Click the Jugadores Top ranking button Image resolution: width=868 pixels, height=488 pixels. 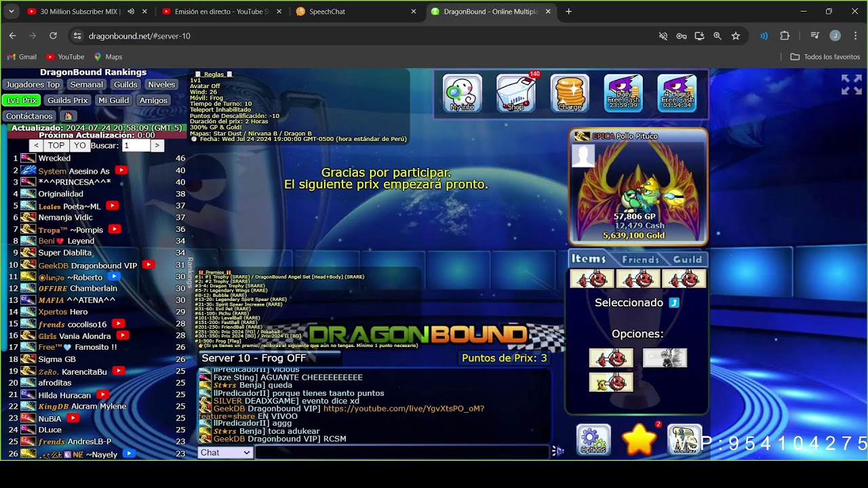33,85
